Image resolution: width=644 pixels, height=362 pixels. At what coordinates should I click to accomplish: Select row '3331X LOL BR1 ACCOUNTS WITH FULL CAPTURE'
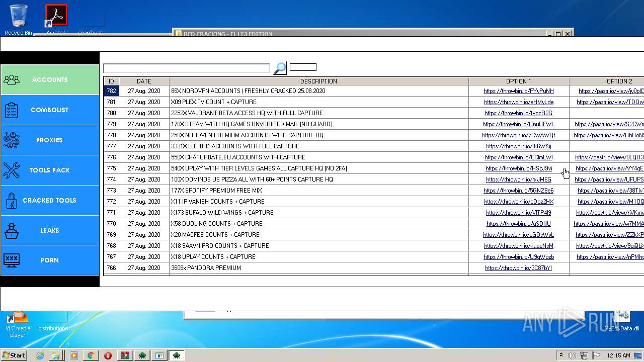point(319,146)
